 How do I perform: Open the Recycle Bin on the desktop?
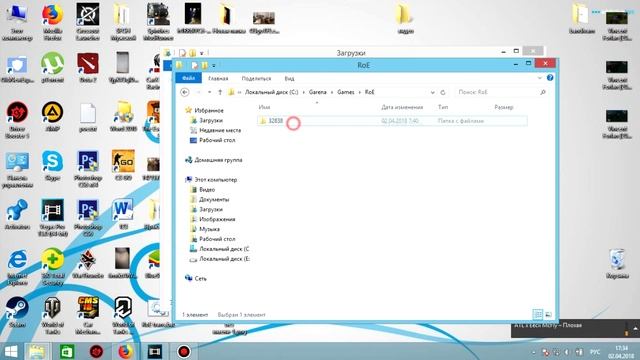click(x=617, y=264)
